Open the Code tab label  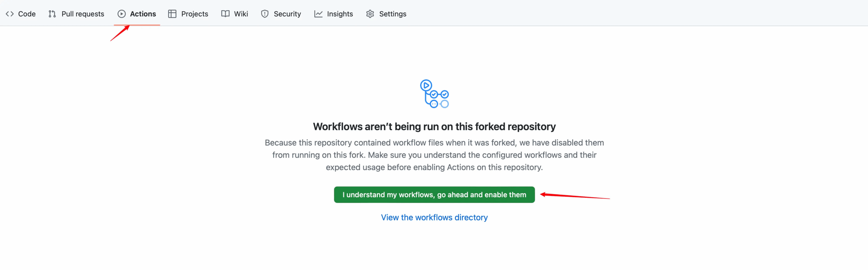pos(27,14)
